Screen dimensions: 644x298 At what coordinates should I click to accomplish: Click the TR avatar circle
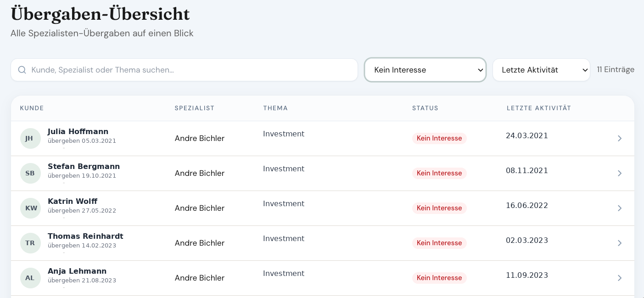[30, 243]
